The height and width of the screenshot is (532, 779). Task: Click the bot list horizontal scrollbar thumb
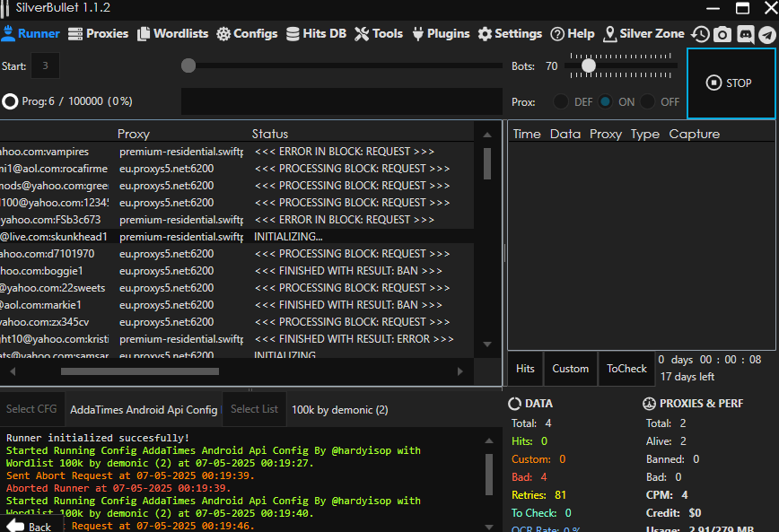pos(140,371)
